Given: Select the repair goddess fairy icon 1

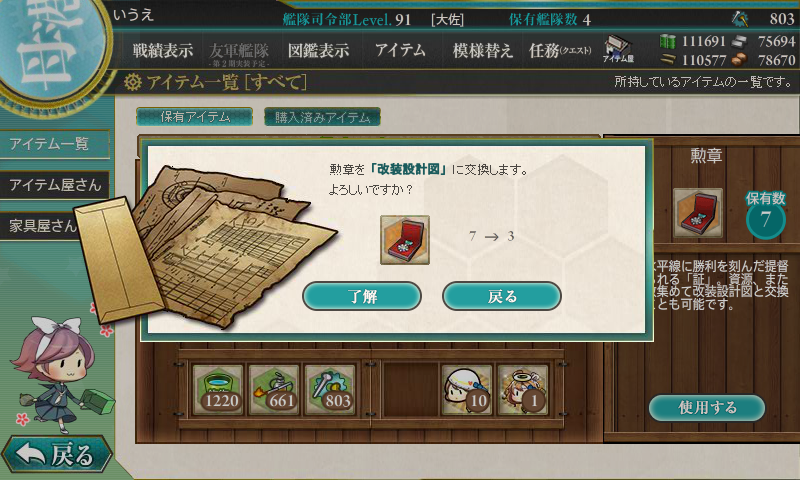Looking at the screenshot, I should tap(522, 390).
